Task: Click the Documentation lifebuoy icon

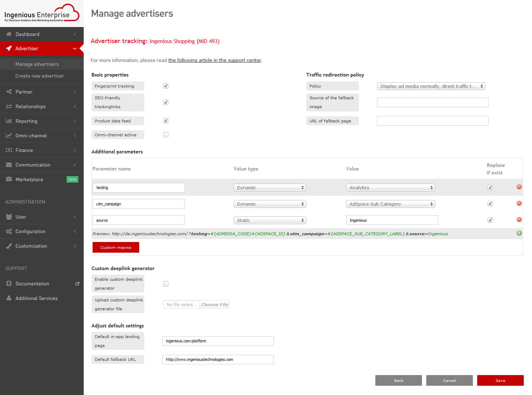Action: pyautogui.click(x=9, y=284)
